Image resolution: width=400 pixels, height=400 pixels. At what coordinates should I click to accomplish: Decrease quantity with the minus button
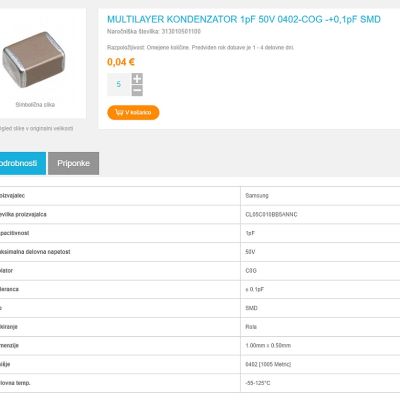[x=137, y=90]
